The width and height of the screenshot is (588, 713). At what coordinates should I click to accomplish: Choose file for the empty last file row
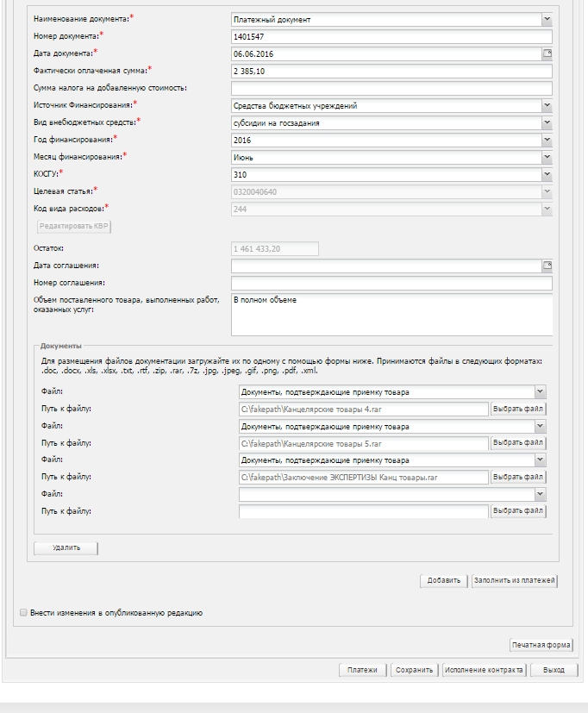(x=518, y=511)
